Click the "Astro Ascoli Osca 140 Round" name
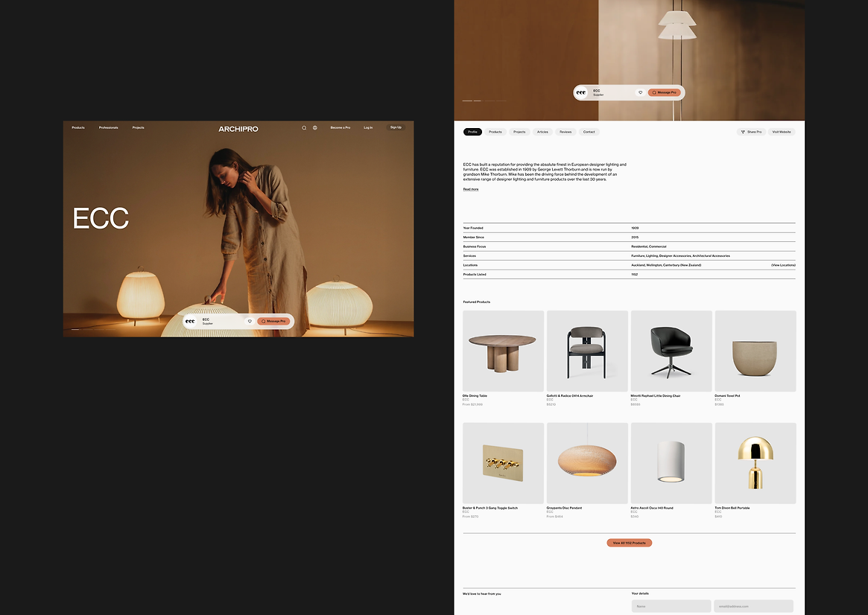 coord(652,508)
